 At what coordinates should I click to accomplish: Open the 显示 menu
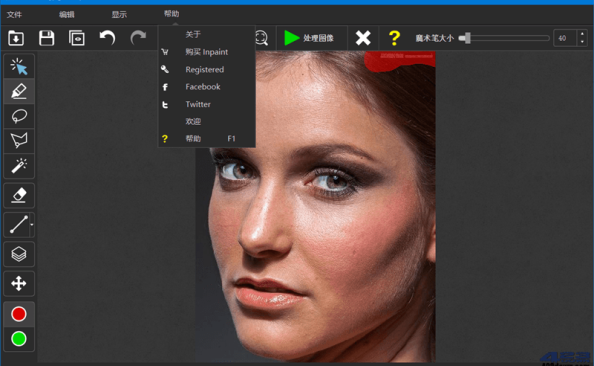(x=119, y=14)
